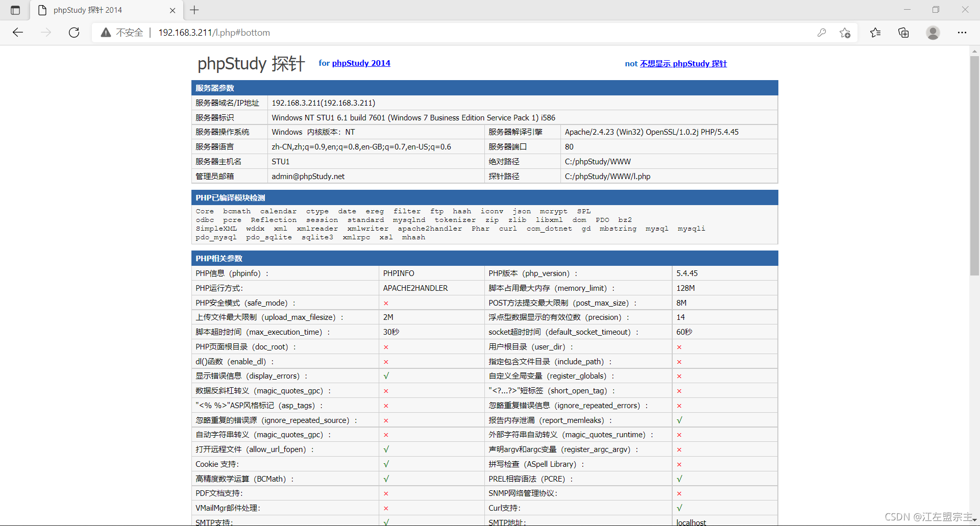
Task: Click the safe_mode red cross
Action: 386,303
